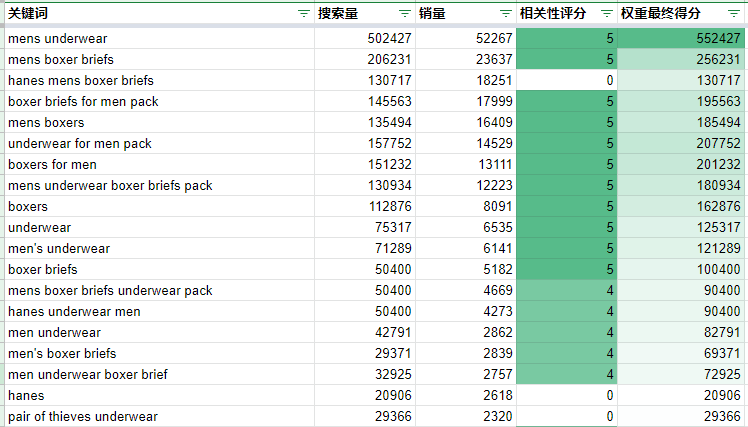Click the "pair of thieves underwear" cell
Viewport: 748px width, 427px height.
[82, 416]
